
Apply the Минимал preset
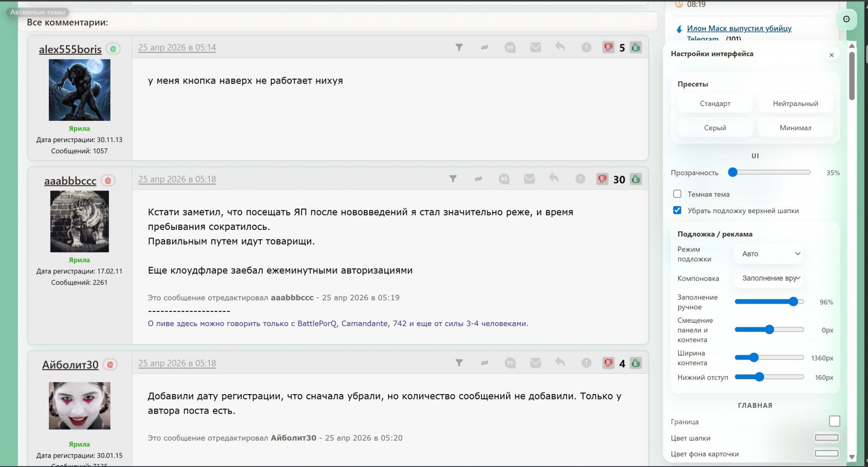(795, 128)
